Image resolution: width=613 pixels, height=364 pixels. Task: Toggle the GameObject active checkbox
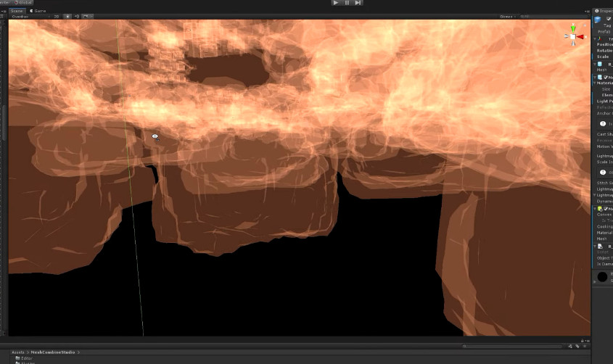[x=608, y=19]
